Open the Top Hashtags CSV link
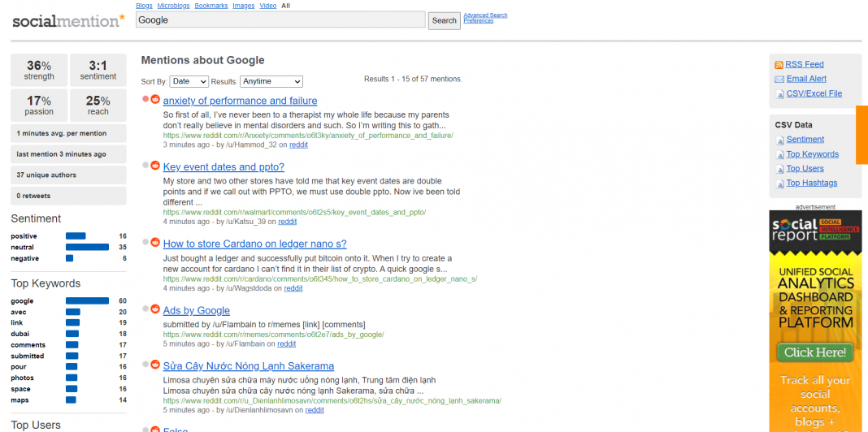Viewport: 868px width, 432px height. coord(812,183)
